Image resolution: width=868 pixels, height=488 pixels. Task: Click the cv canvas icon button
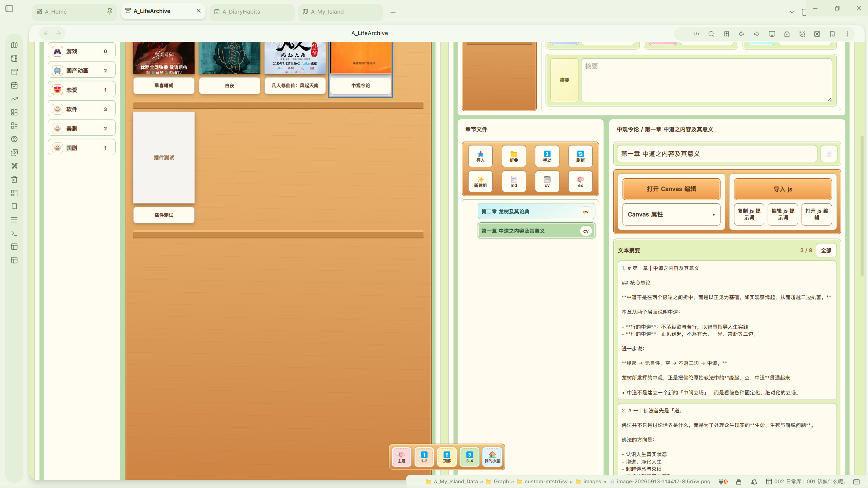pos(547,181)
